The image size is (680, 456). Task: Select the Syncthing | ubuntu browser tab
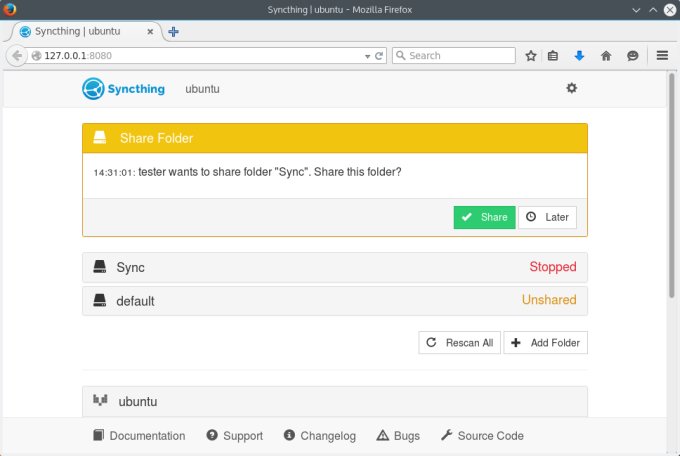coord(85,32)
